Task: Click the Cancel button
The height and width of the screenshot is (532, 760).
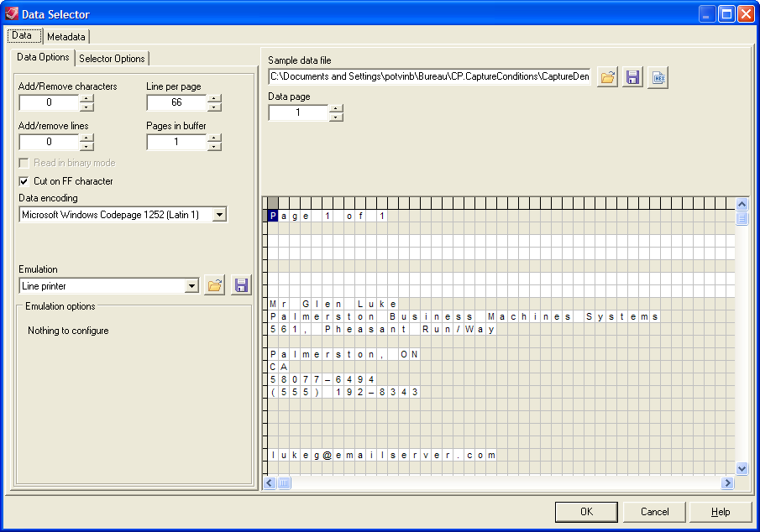Action: (654, 512)
